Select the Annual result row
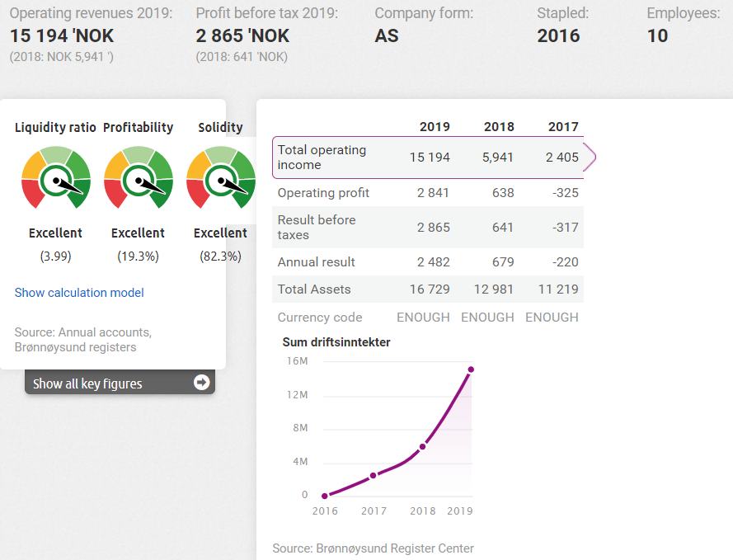733x560 pixels. pyautogui.click(x=427, y=262)
